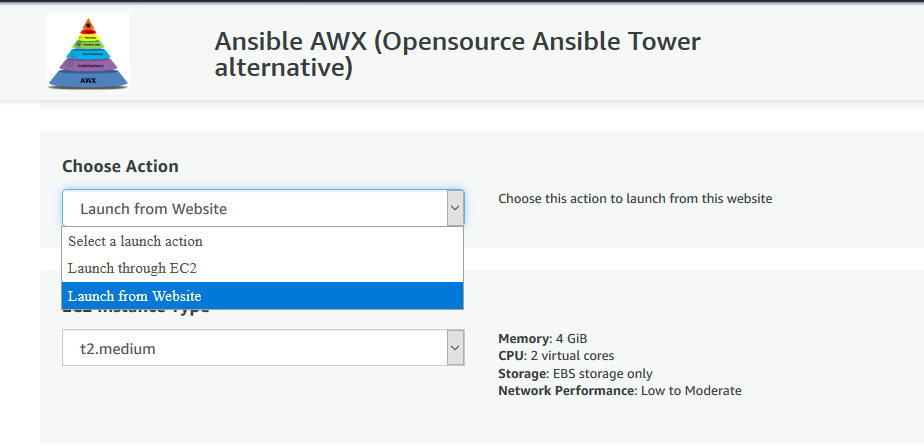Click the Choose Action dropdown arrow

coord(455,208)
